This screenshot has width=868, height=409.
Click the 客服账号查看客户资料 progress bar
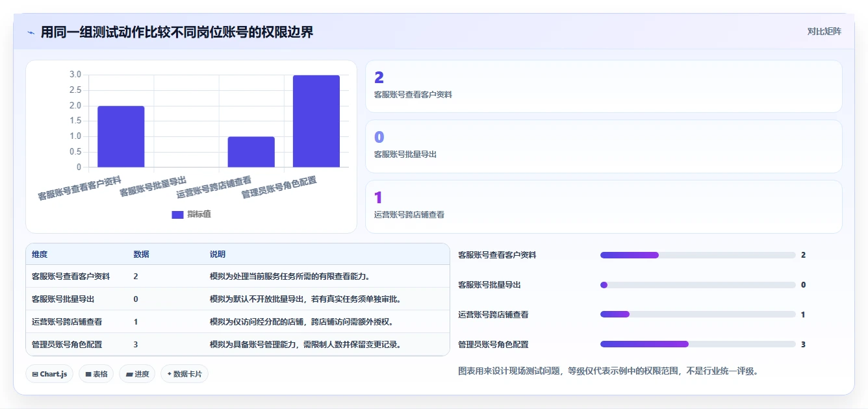698,255
